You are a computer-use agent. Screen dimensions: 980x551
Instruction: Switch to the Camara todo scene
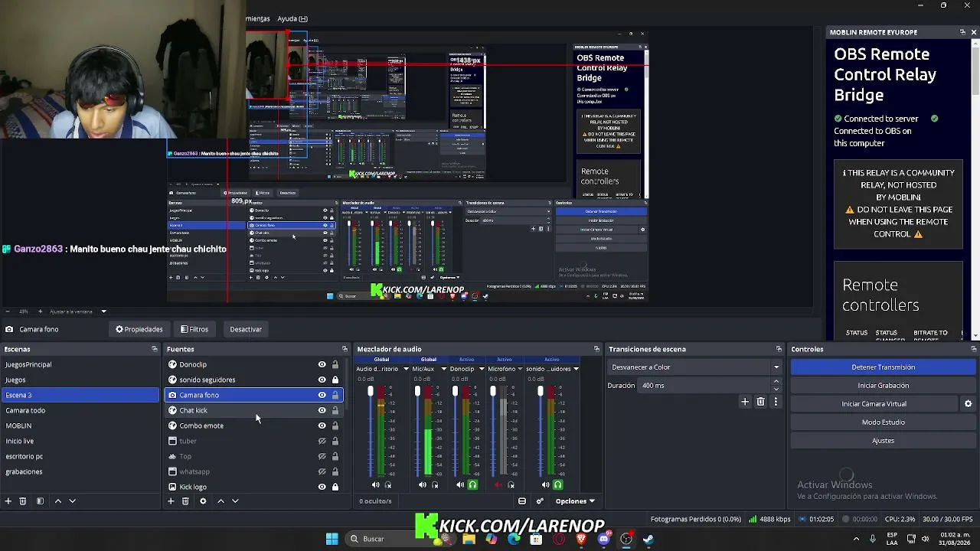click(80, 410)
